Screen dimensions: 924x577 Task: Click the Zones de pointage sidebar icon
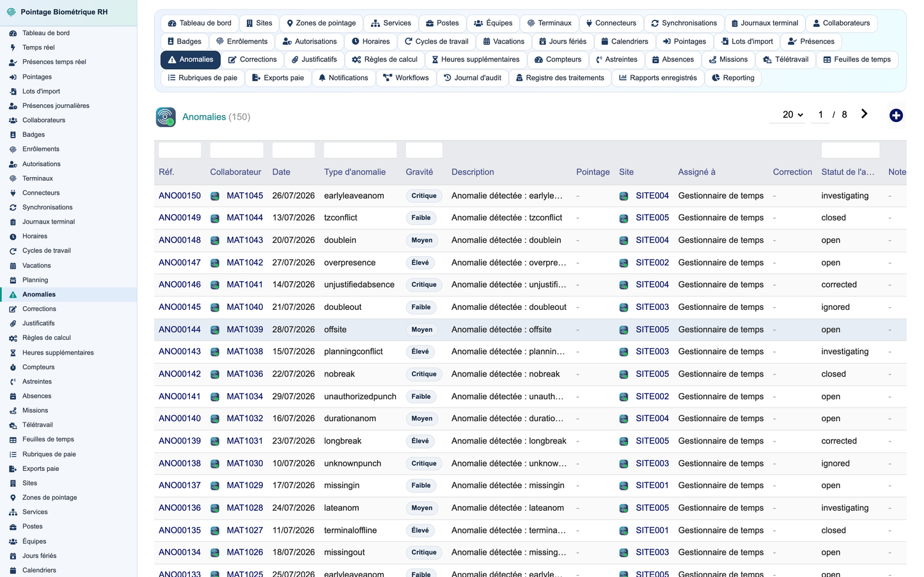point(13,498)
